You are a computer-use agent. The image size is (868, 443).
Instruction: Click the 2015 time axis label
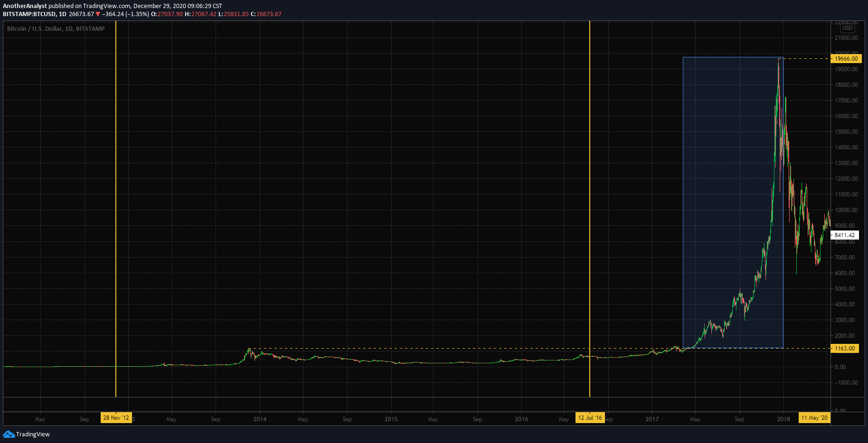391,419
